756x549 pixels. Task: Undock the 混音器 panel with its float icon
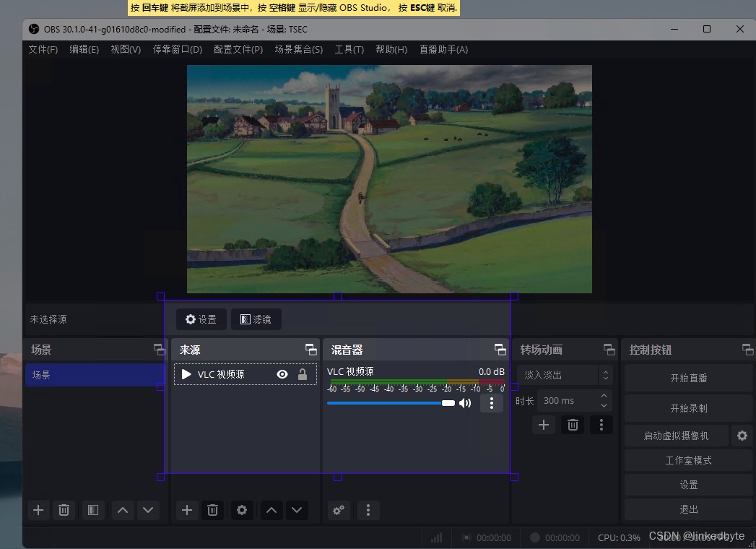pos(500,350)
